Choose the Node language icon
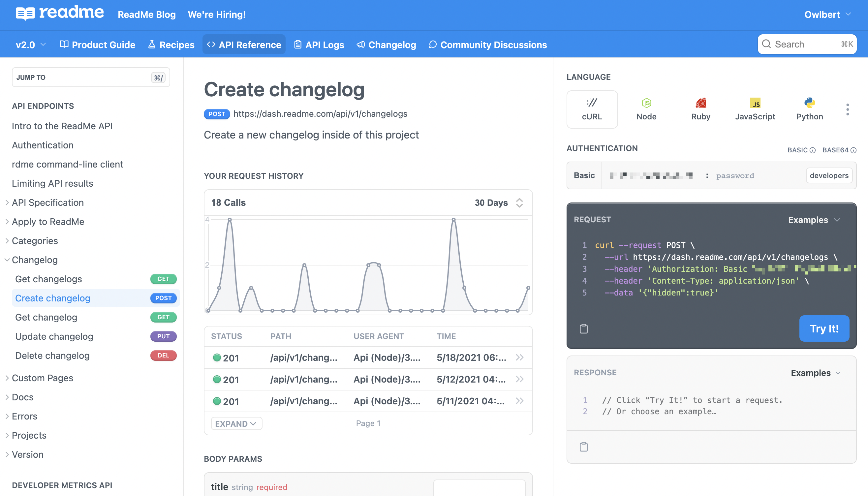Viewport: 868px width, 496px height. coord(646,109)
